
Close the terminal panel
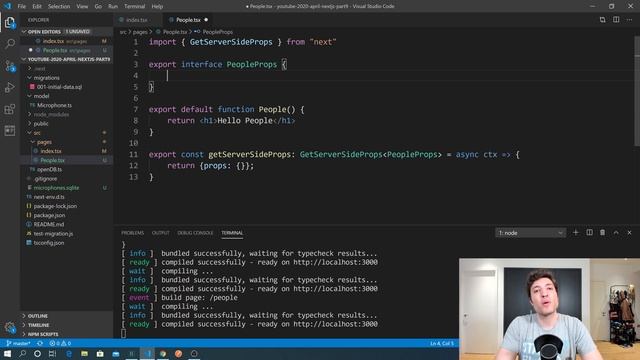click(x=629, y=233)
